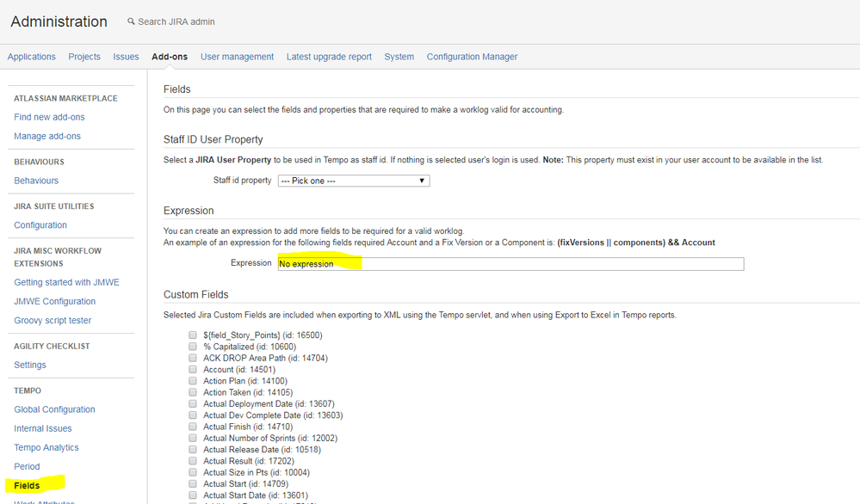Check Actual Start (id: 14709) checkbox
The height and width of the screenshot is (504, 860).
click(x=193, y=483)
